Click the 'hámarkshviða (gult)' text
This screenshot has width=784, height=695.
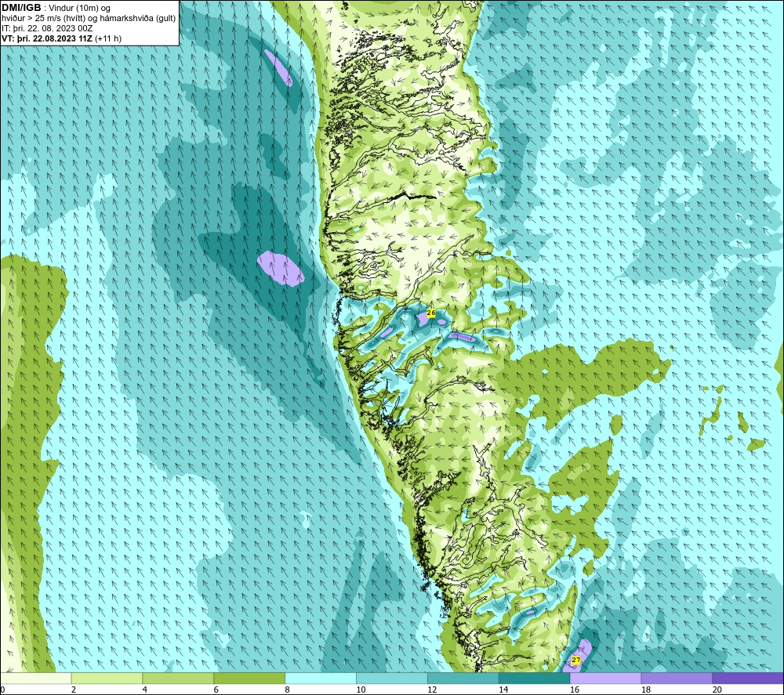pyautogui.click(x=137, y=18)
